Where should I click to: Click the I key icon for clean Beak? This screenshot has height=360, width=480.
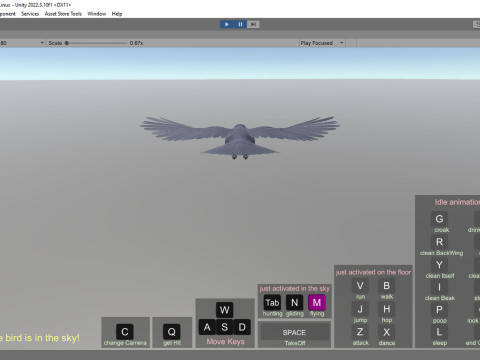439,287
